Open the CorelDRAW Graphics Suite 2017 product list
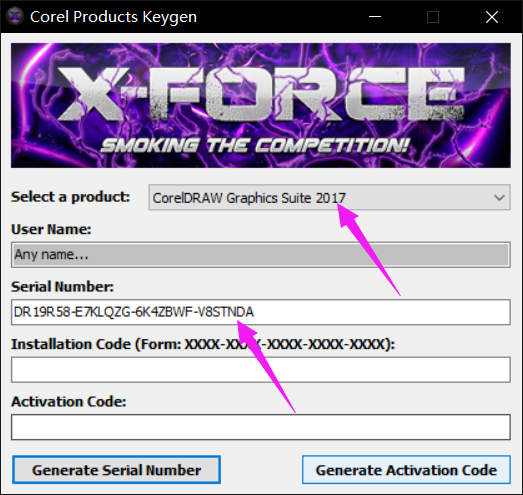The height and width of the screenshot is (495, 523). [x=329, y=197]
